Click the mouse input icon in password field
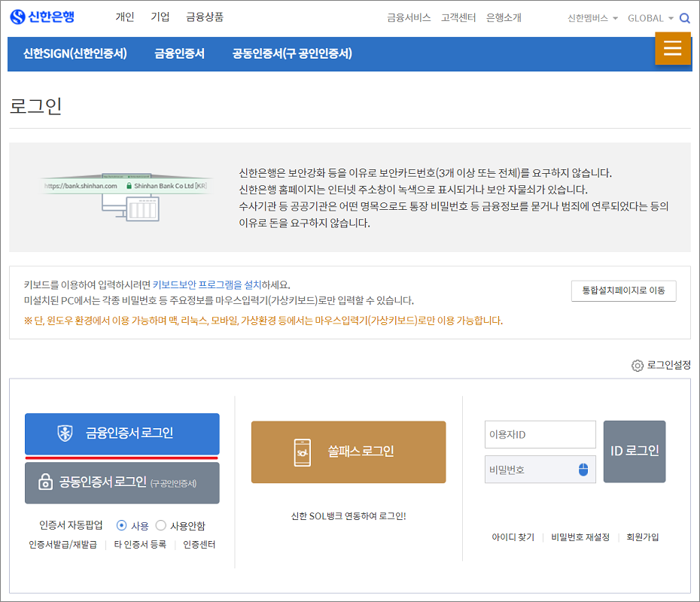 click(x=583, y=470)
